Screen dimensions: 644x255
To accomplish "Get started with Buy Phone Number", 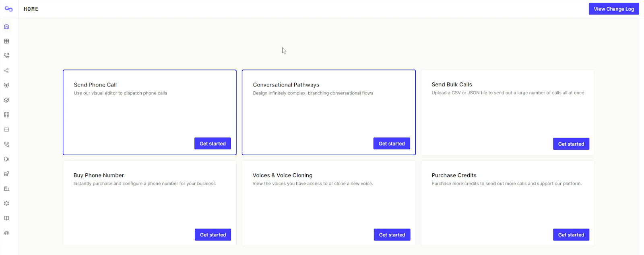I will 213,235.
